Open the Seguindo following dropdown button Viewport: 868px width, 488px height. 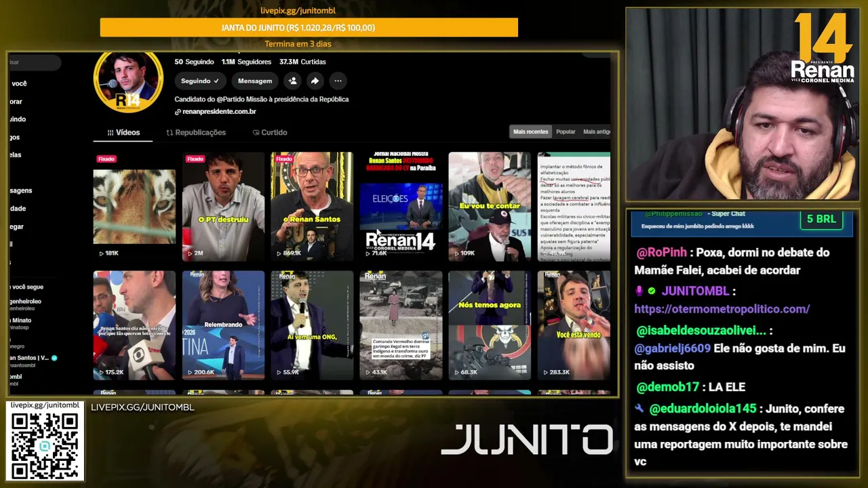(199, 81)
